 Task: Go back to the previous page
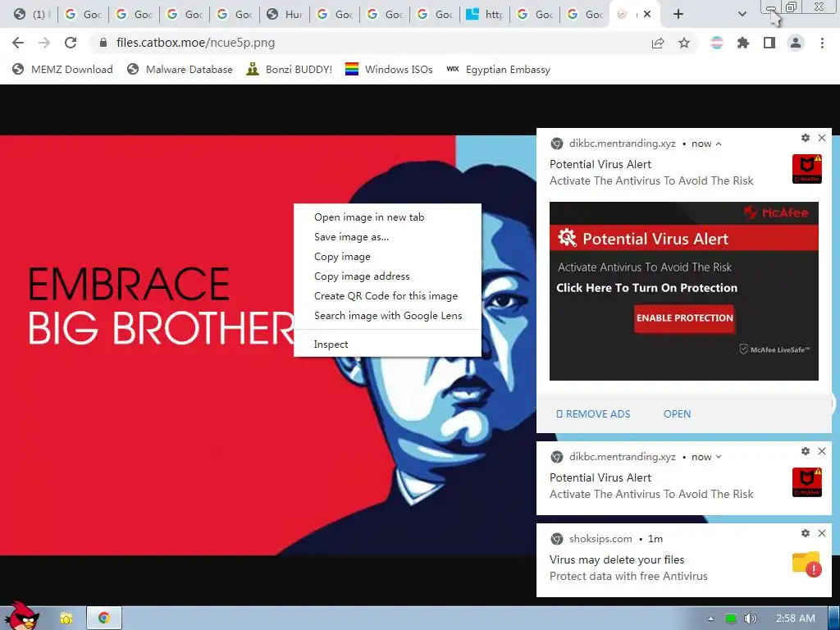tap(18, 43)
